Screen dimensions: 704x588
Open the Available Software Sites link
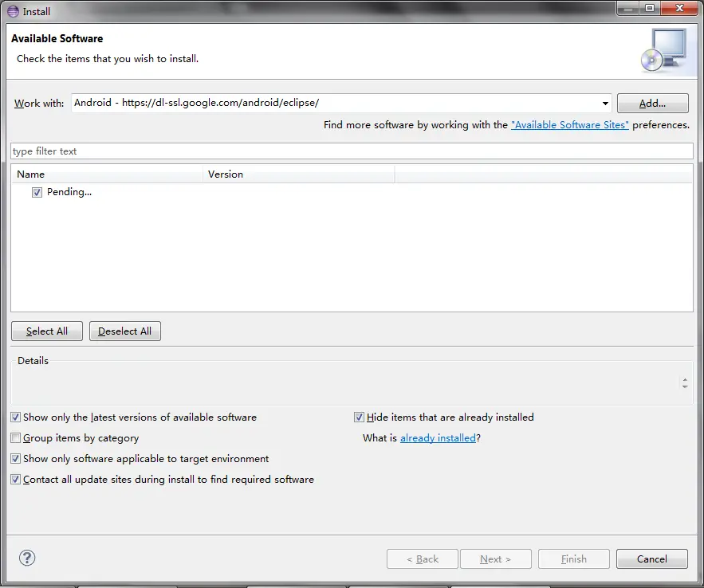pyautogui.click(x=570, y=124)
